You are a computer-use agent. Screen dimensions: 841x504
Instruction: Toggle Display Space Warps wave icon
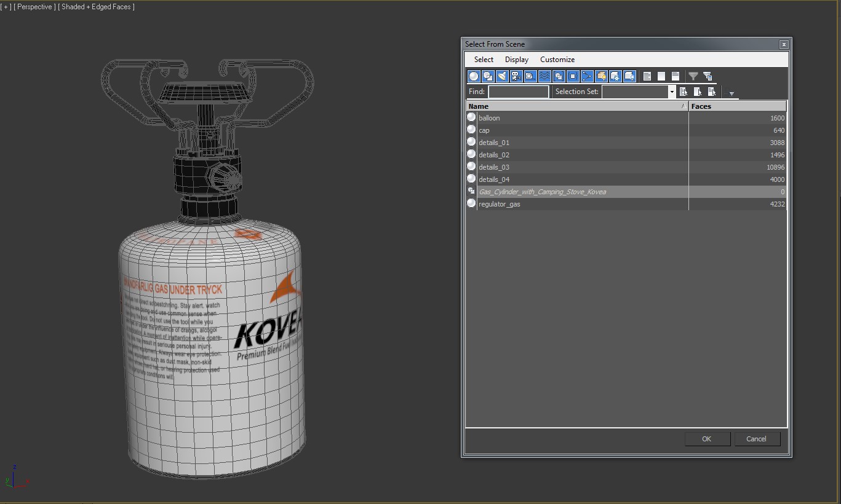click(x=544, y=76)
